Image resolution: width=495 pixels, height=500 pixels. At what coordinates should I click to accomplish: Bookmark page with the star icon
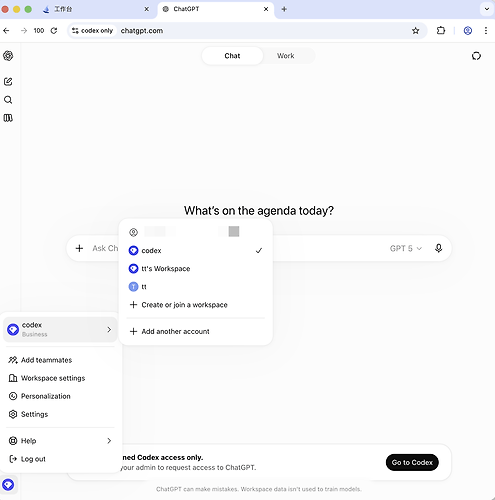pos(415,31)
